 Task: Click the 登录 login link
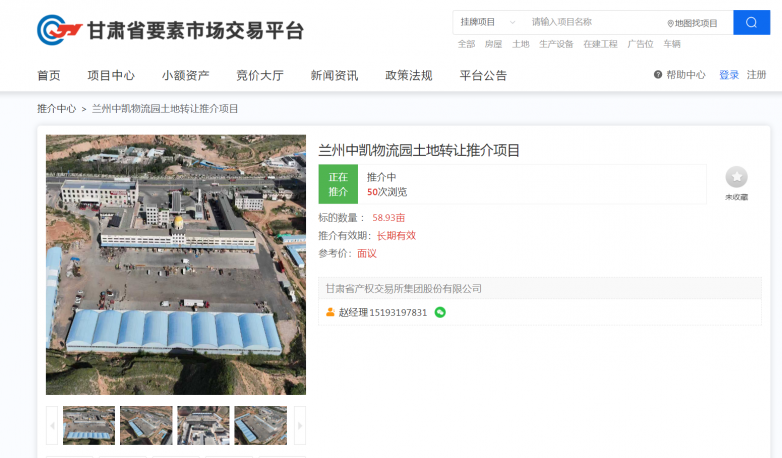pos(728,75)
